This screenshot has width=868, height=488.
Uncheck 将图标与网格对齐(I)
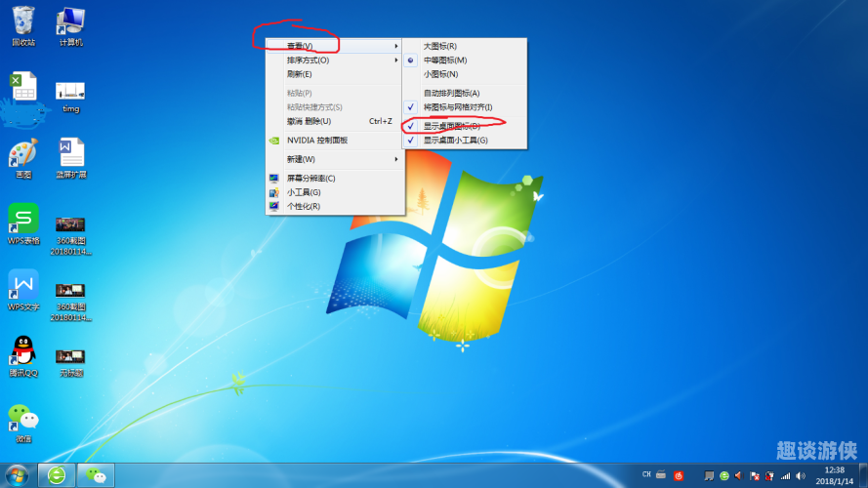[x=465, y=107]
